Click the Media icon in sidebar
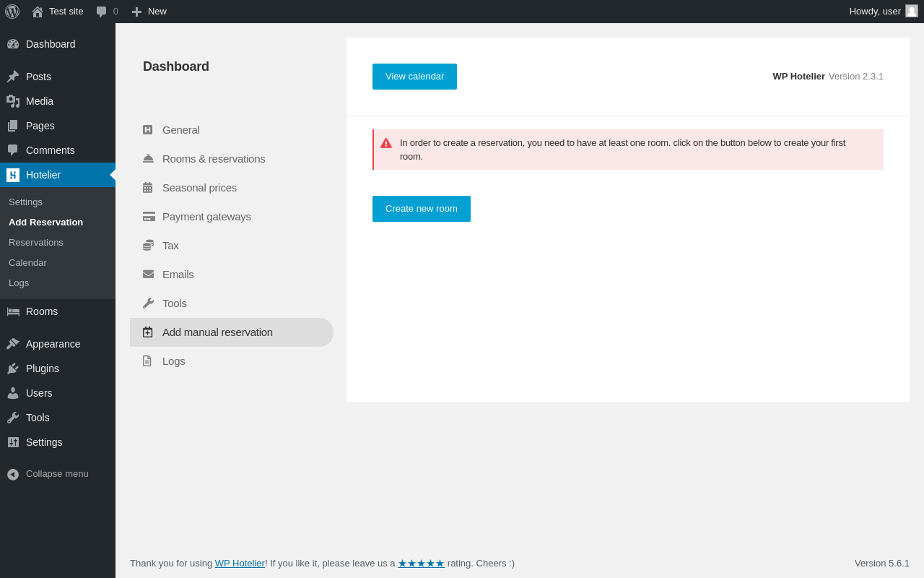Viewport: 924px width, 578px height. click(13, 101)
